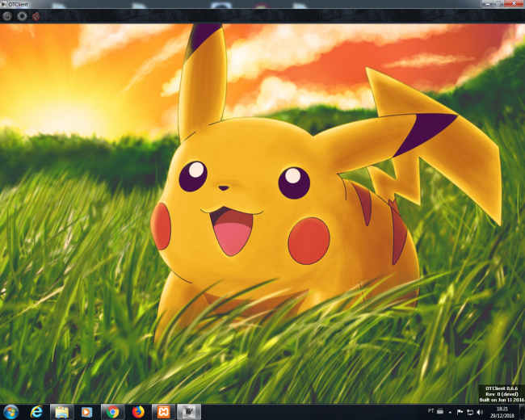Viewport: 525px width, 420px height.
Task: Open the media player taskbar icon
Action: coord(86,412)
